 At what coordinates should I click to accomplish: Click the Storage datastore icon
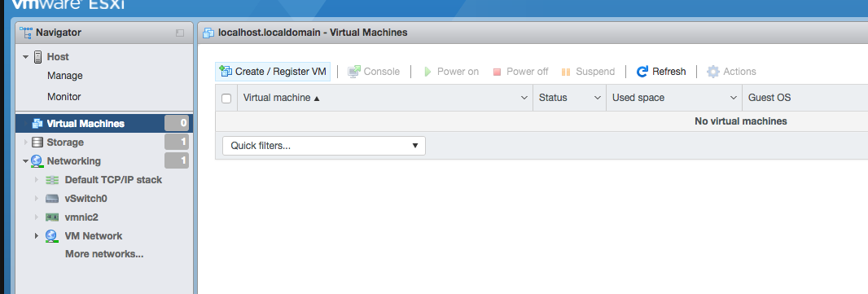pos(37,143)
